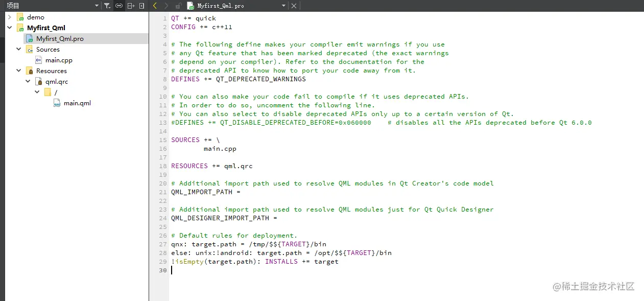Click the main.cpp file icon

tap(39, 60)
